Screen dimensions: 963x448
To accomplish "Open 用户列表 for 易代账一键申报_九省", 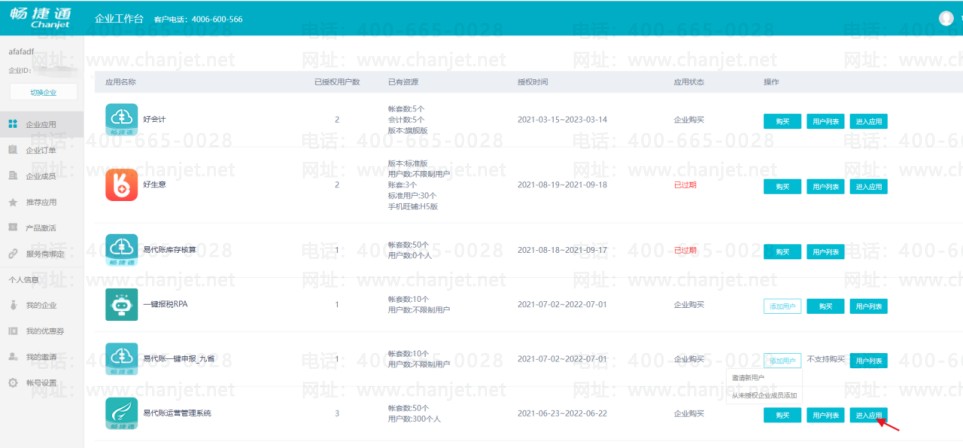I will (868, 361).
